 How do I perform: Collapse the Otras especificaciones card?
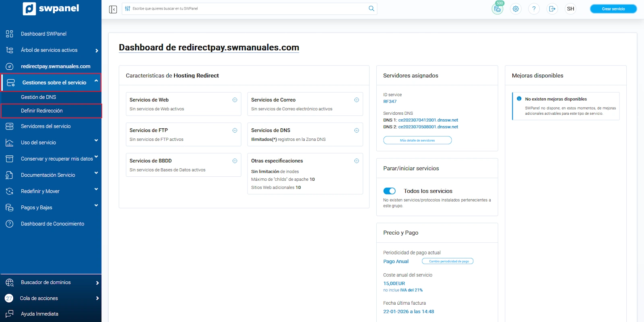pyautogui.click(x=356, y=161)
